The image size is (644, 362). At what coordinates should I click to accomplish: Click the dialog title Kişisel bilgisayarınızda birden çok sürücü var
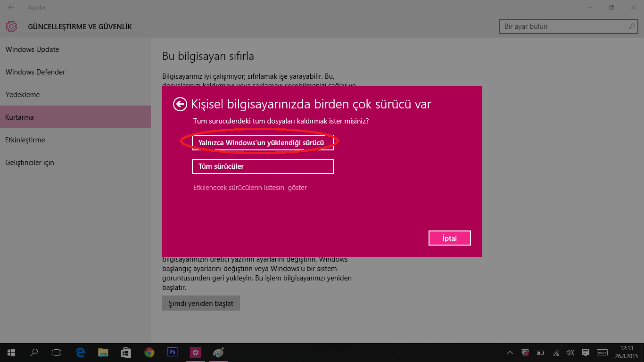[311, 104]
